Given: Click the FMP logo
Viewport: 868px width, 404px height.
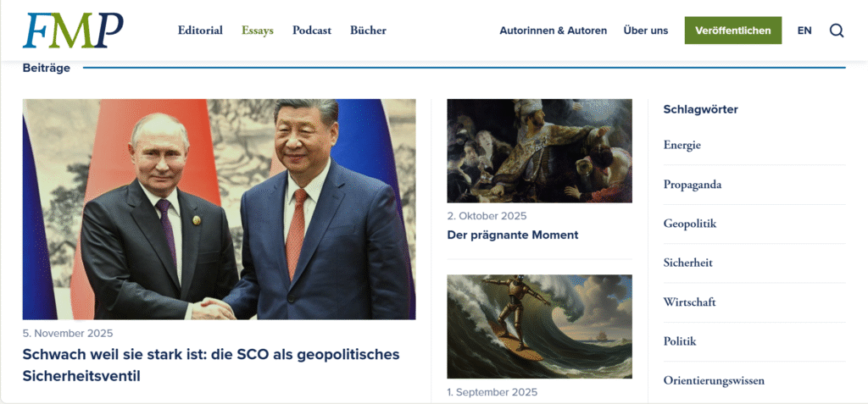Looking at the screenshot, I should point(73,30).
